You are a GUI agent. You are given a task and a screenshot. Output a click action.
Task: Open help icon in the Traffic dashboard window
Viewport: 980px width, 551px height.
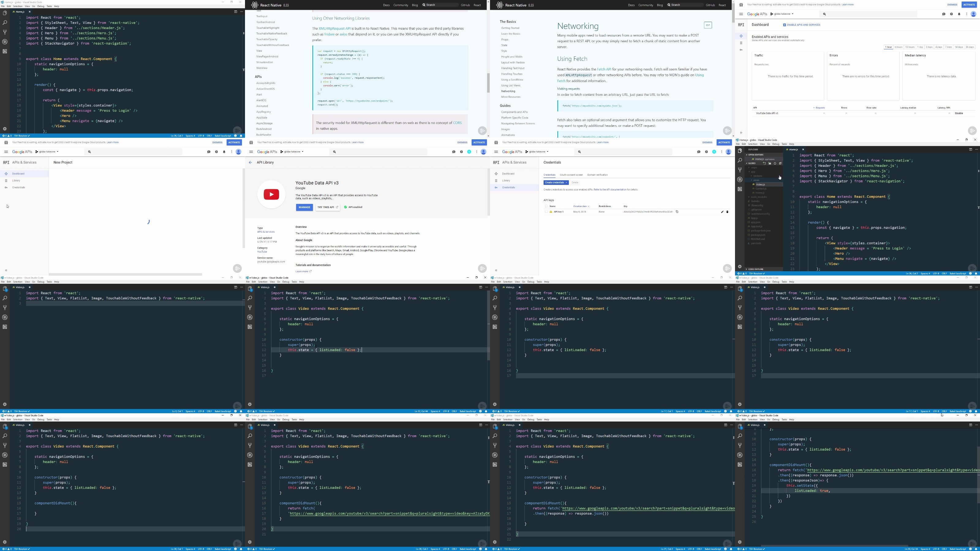[x=952, y=14]
